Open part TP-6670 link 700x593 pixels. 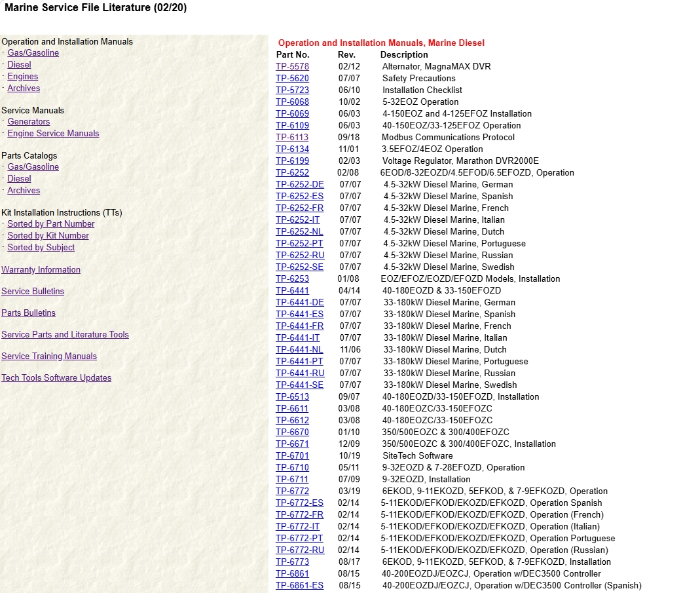pyautogui.click(x=293, y=432)
